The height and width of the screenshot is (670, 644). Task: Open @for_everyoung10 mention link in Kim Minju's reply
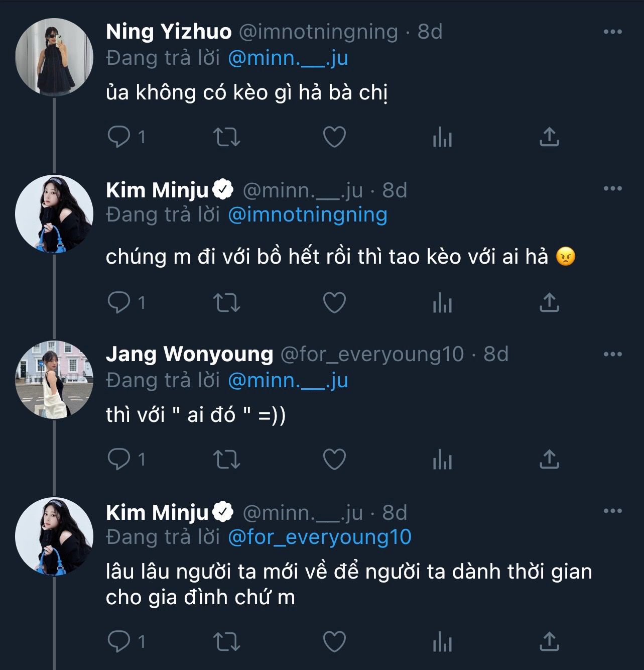[319, 537]
